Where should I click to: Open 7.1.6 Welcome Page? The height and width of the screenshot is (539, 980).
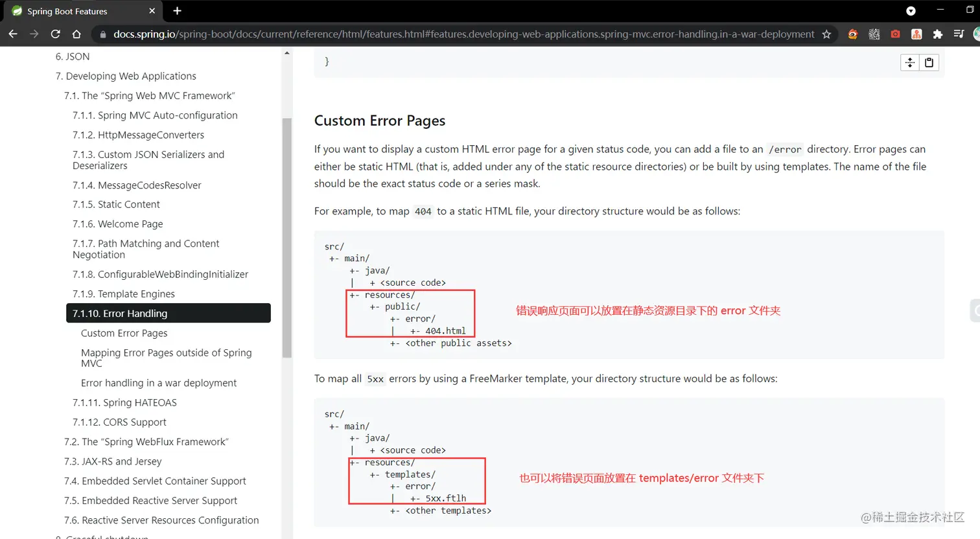coord(117,224)
